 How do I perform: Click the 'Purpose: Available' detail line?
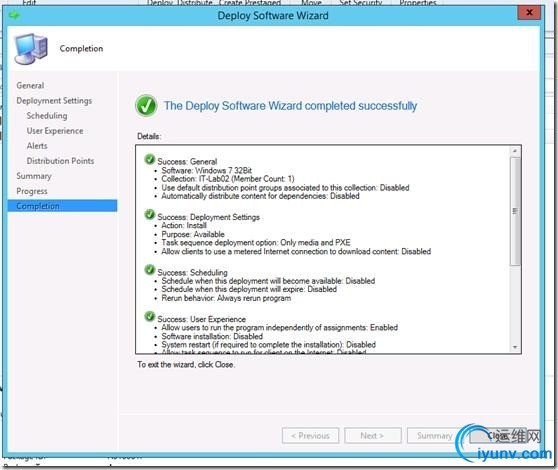[193, 234]
